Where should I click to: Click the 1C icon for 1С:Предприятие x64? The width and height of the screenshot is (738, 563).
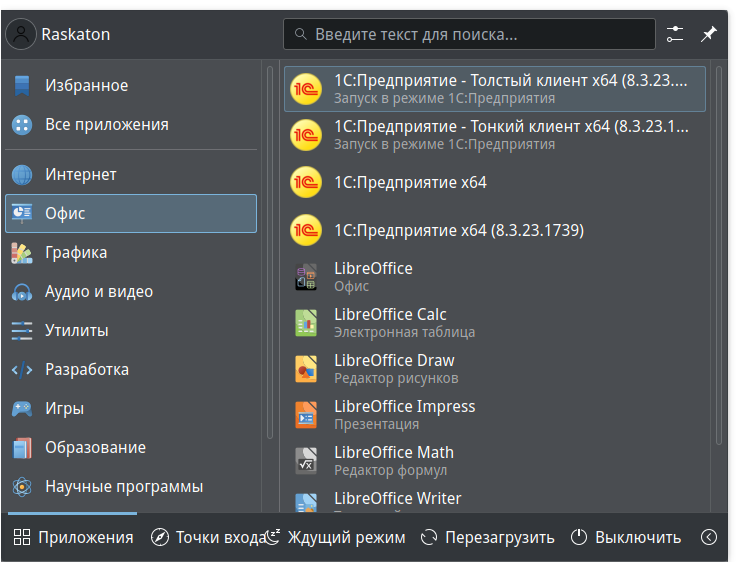(306, 182)
